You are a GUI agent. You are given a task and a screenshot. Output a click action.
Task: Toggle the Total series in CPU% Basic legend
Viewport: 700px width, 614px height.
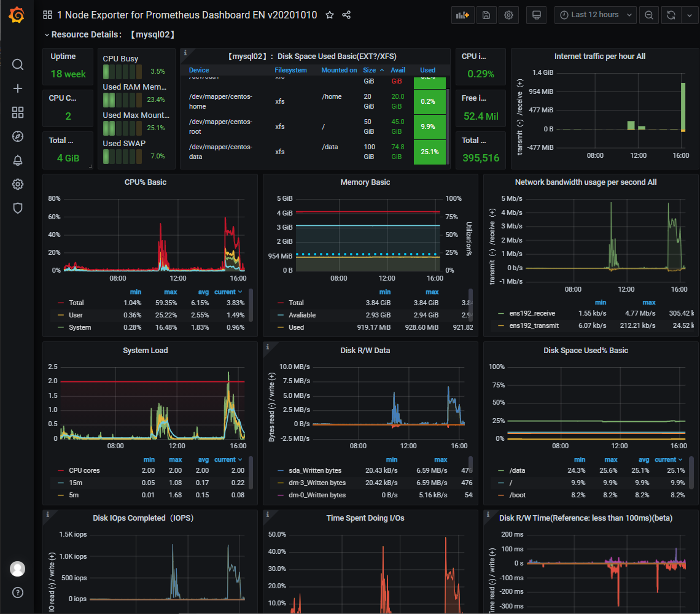[76, 303]
